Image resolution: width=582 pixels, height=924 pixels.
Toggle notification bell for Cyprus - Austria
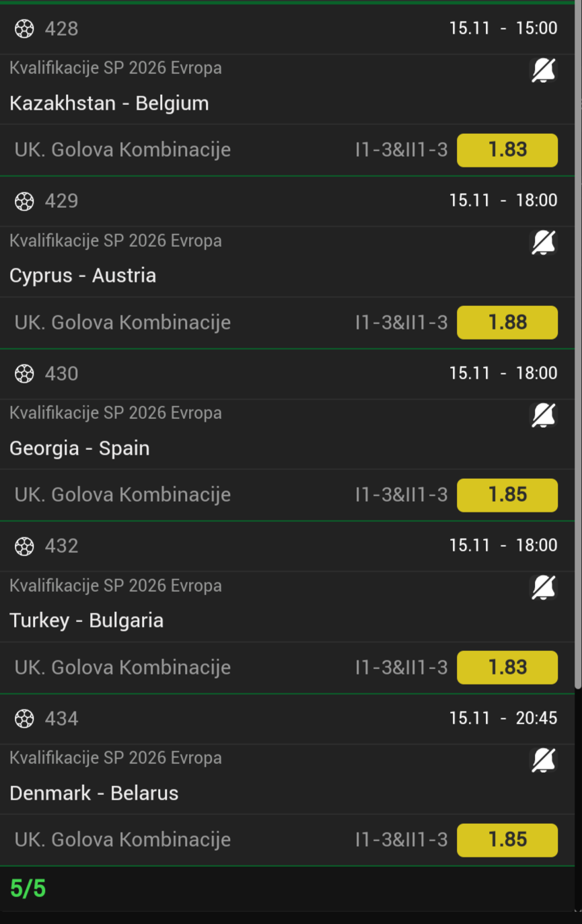543,243
